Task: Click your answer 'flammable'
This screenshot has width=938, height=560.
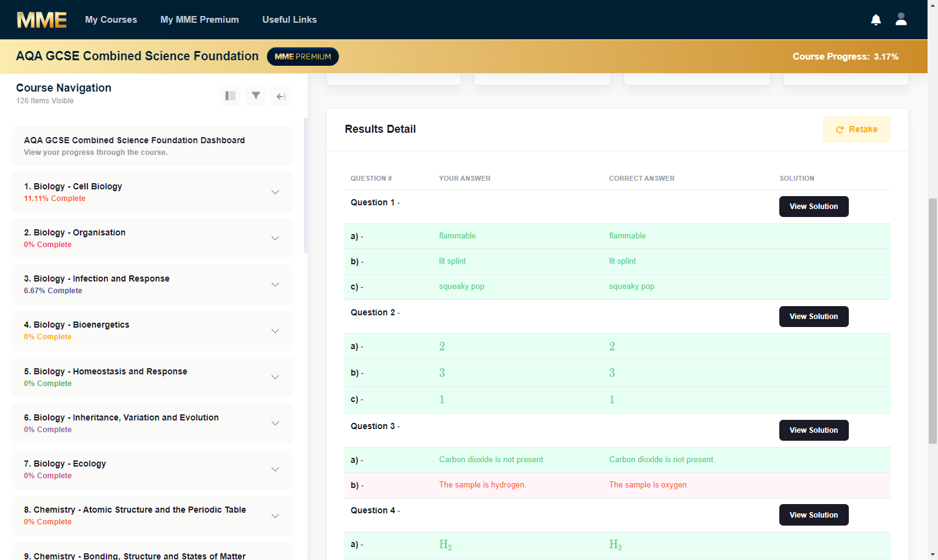Action: 457,235
